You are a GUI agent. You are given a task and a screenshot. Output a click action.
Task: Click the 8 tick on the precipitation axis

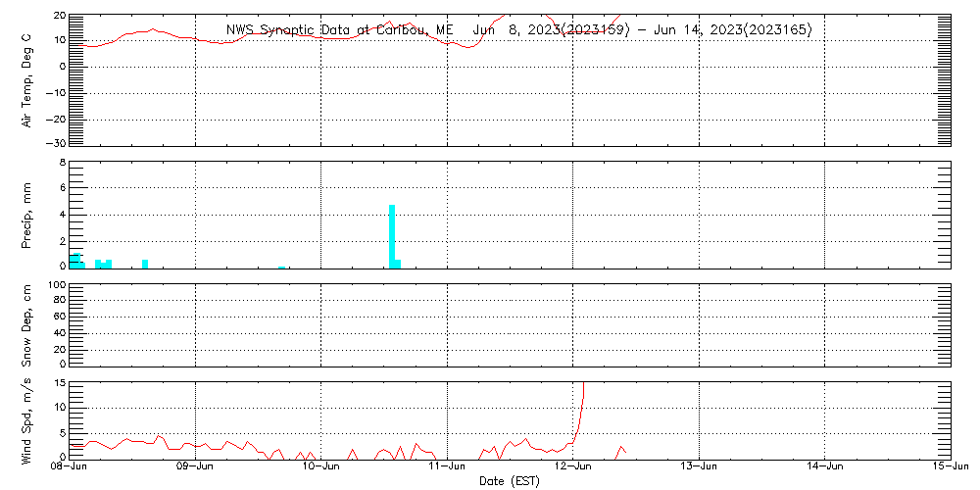(x=62, y=162)
